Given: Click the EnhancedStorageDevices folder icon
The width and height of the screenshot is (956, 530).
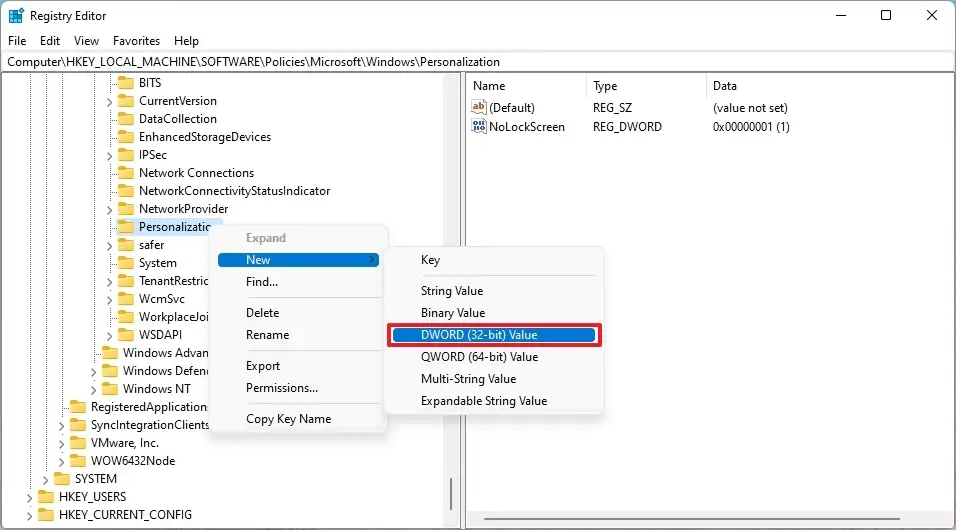Looking at the screenshot, I should (126, 137).
